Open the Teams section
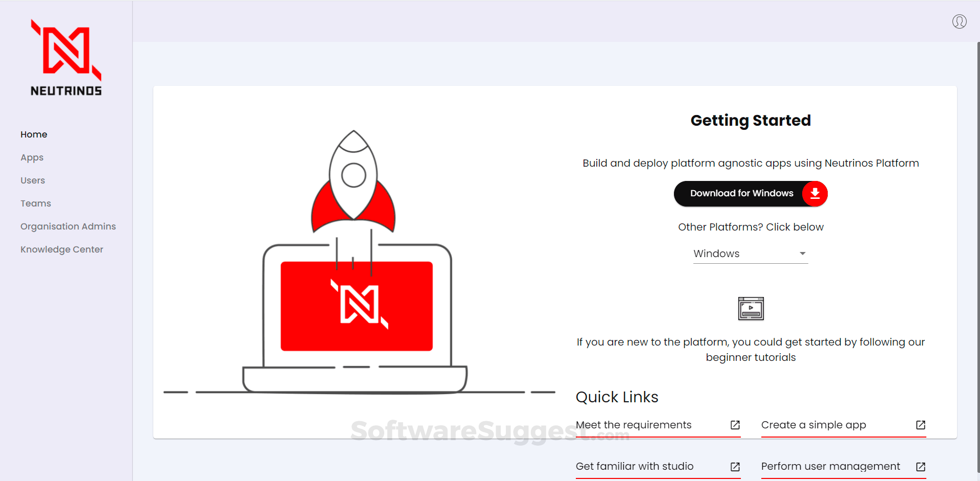 tap(36, 203)
